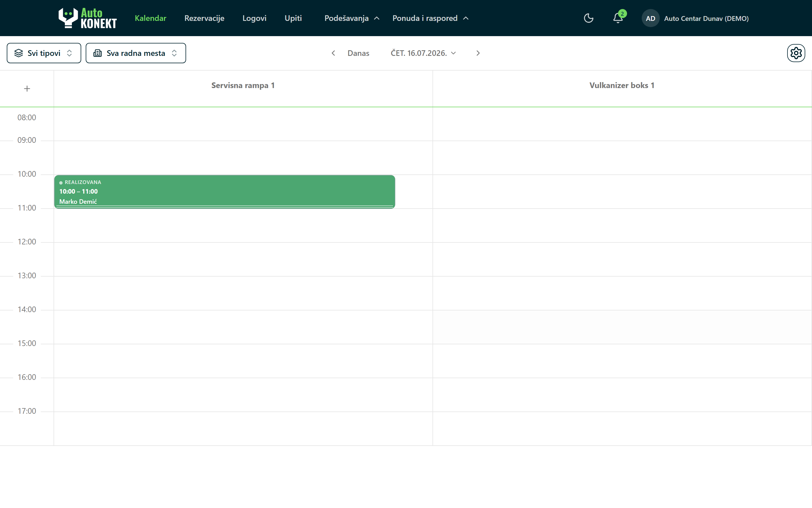The width and height of the screenshot is (812, 508).
Task: Open notifications bell icon
Action: tap(618, 18)
